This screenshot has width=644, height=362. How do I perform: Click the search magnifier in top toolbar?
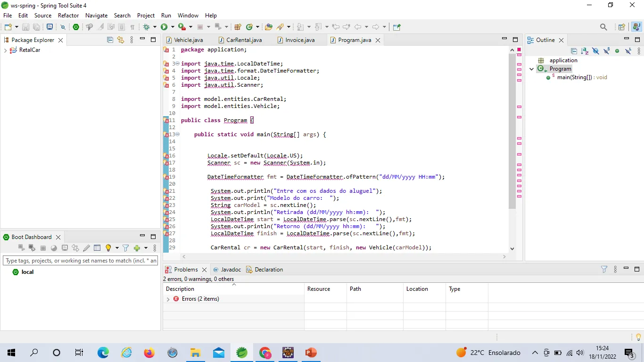603,27
